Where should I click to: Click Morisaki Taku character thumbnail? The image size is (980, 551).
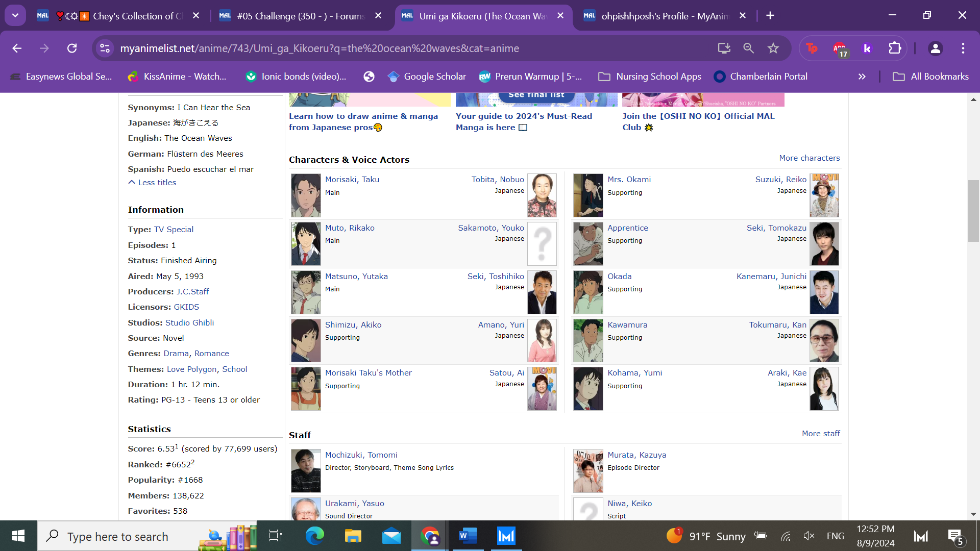tap(306, 195)
